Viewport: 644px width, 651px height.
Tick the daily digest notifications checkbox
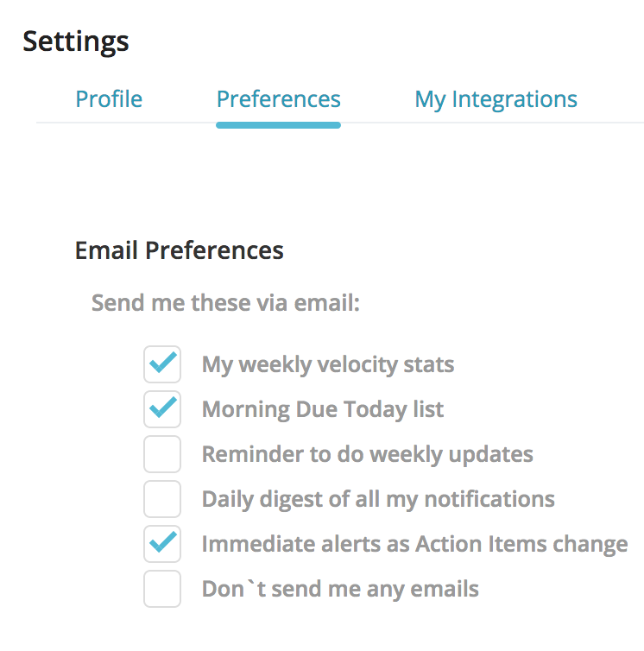coord(162,499)
